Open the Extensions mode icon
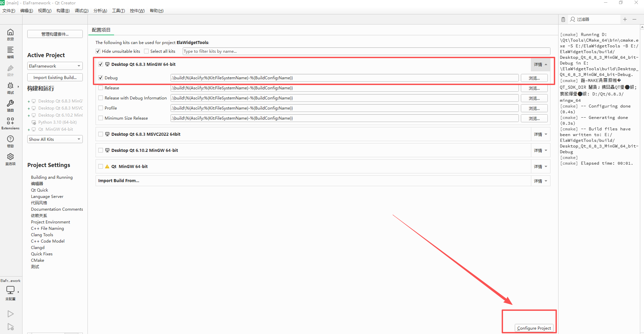This screenshot has height=334, width=644. pyautogui.click(x=10, y=121)
